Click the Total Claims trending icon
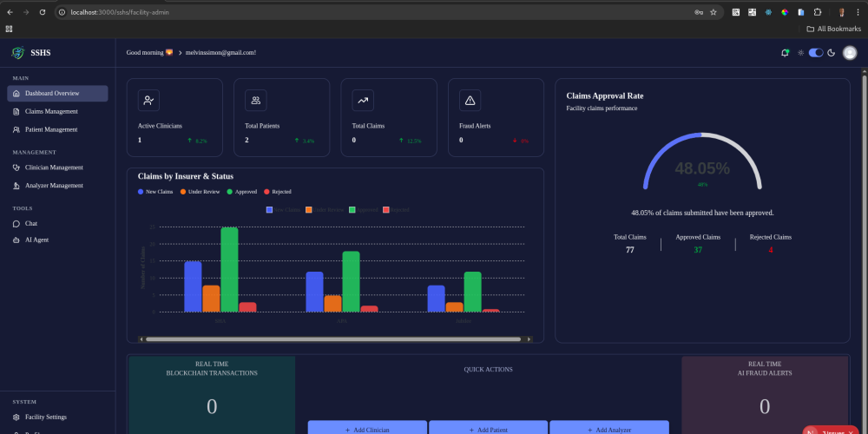The width and height of the screenshot is (868, 434). tap(363, 101)
